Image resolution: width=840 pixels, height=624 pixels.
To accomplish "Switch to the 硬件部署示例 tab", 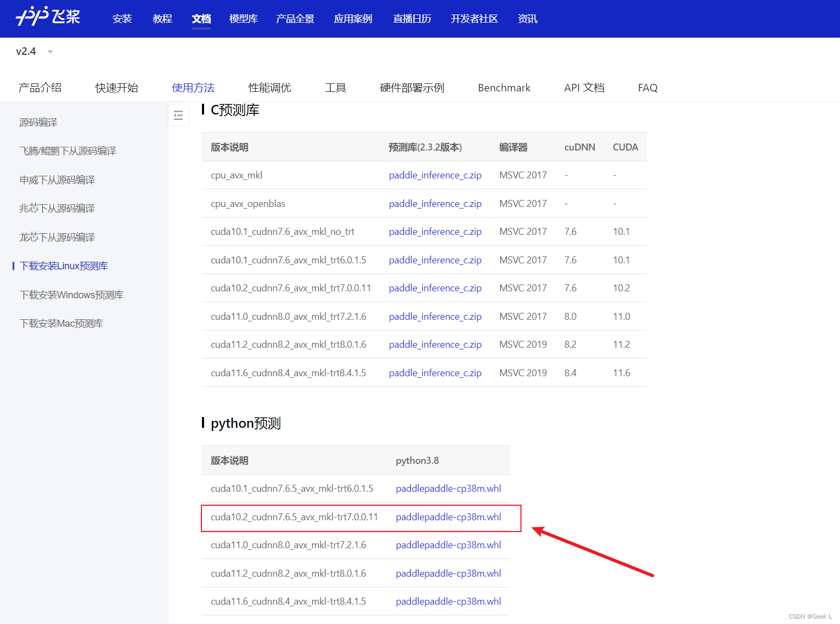I will [x=412, y=88].
